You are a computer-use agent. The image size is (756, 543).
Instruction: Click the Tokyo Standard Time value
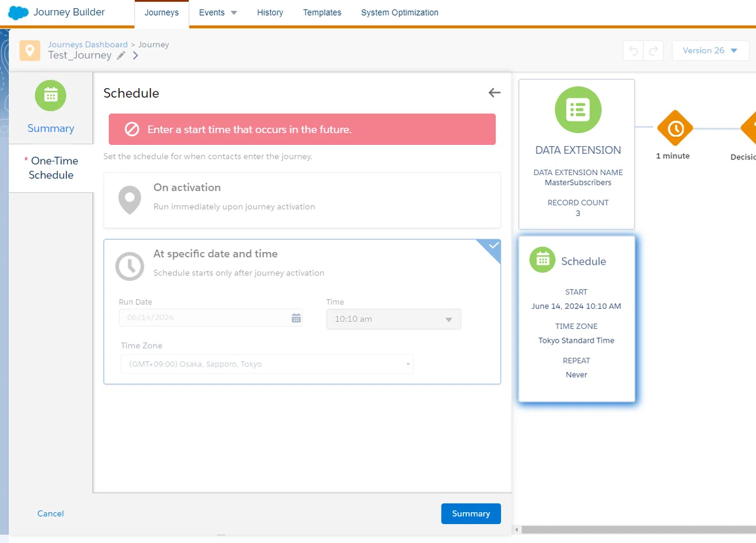pos(576,340)
